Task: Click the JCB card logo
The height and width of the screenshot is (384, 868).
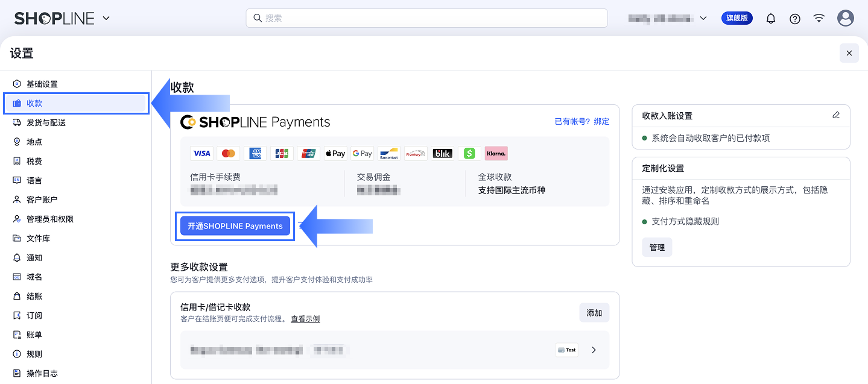Action: [282, 153]
